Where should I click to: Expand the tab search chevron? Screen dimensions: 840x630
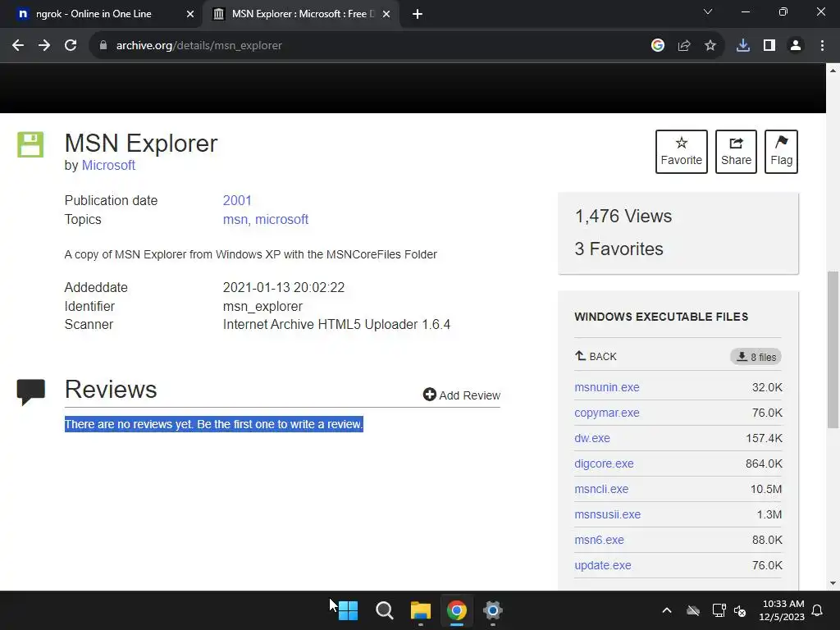708,11
